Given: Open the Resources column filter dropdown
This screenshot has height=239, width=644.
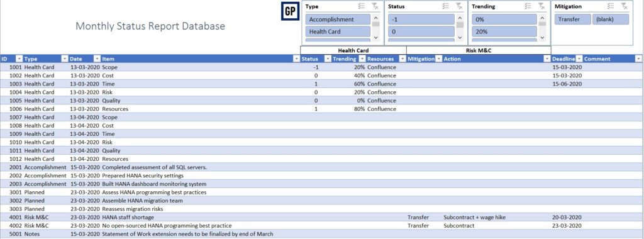Looking at the screenshot, I should coord(402,58).
